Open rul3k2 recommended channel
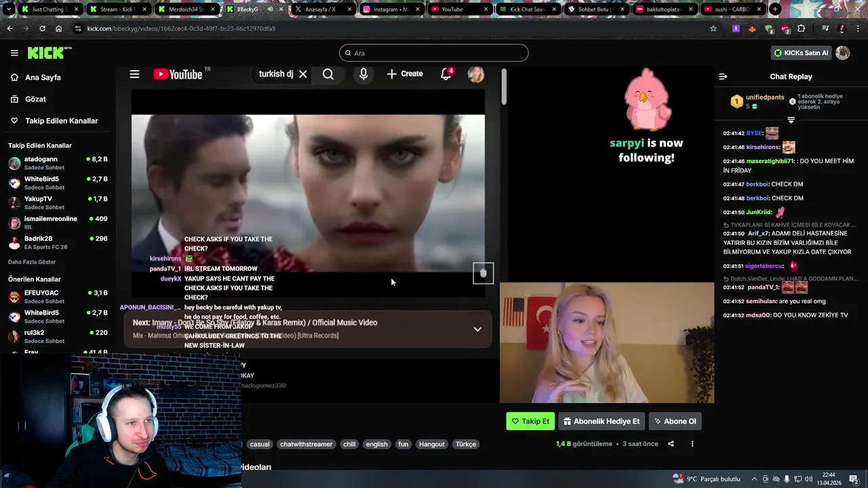868x488 pixels. (x=58, y=337)
